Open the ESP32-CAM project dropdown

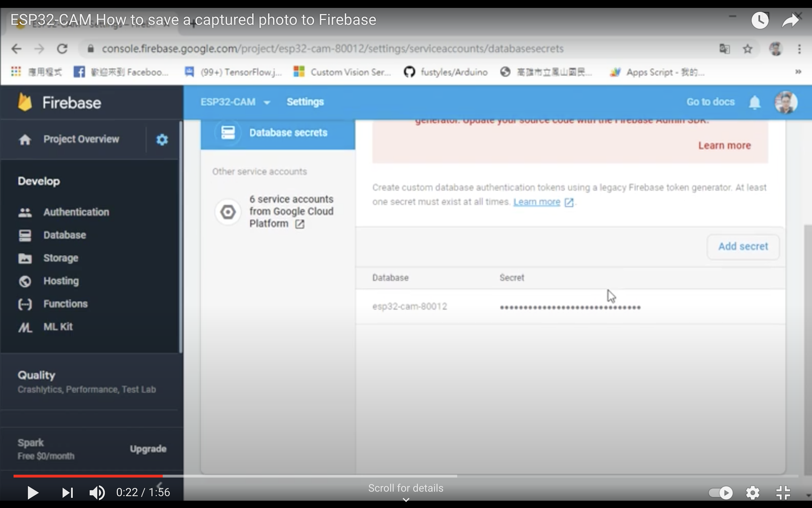coord(235,102)
